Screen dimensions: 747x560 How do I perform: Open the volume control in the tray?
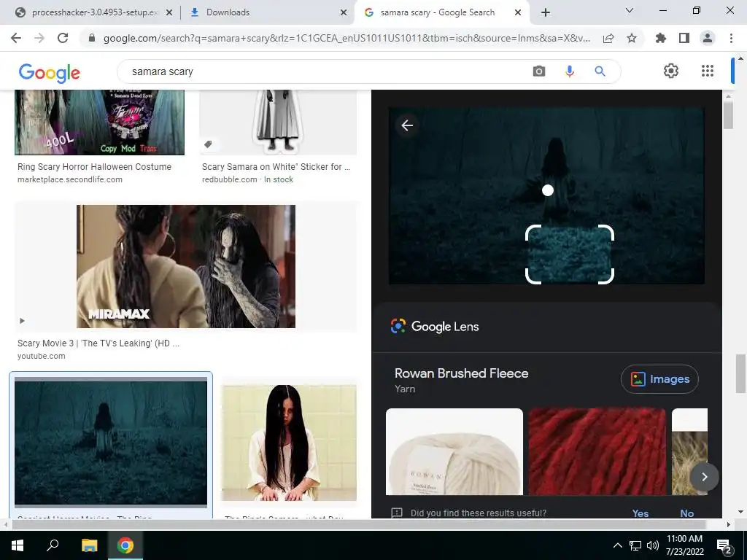(x=653, y=545)
